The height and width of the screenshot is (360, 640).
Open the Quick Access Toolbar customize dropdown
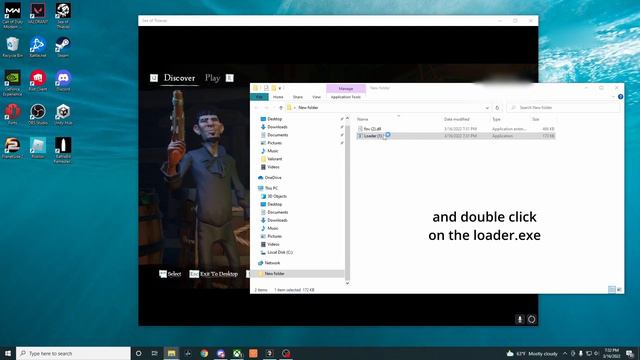(x=280, y=88)
